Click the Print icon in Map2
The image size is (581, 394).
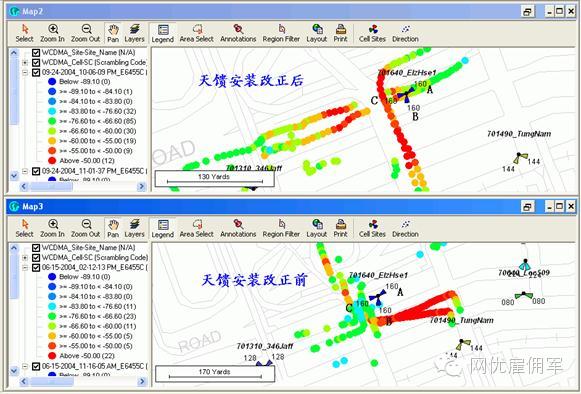(341, 33)
